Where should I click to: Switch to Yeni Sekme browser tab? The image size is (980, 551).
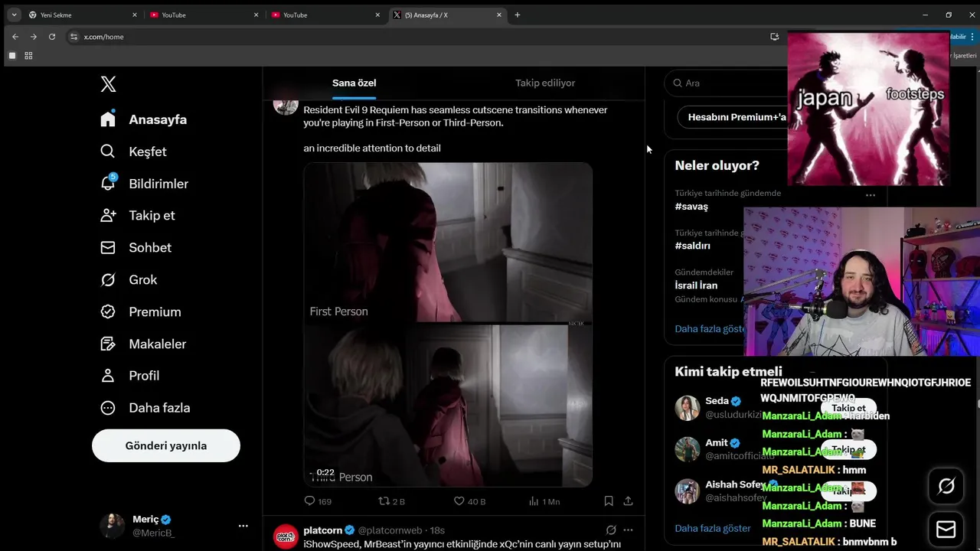(84, 15)
